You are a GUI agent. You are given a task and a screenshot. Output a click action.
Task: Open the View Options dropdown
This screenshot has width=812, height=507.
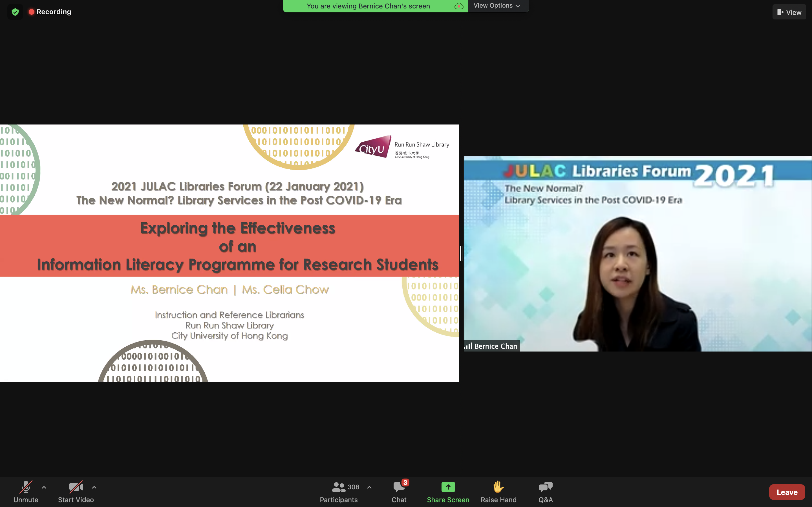497,6
